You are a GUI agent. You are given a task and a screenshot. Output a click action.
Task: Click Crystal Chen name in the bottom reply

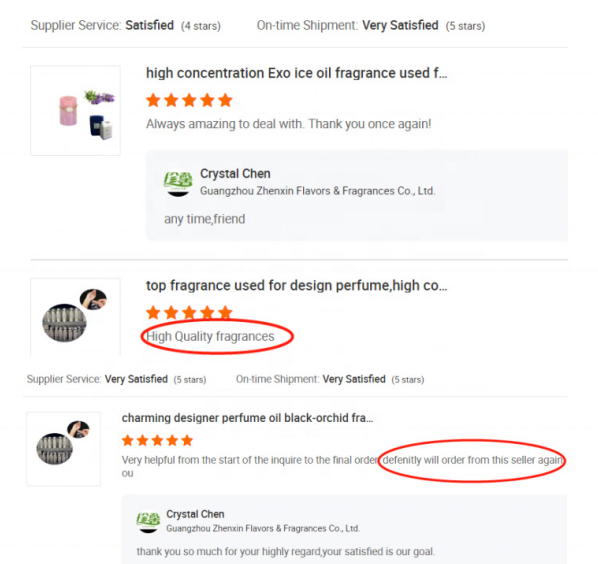tap(195, 514)
